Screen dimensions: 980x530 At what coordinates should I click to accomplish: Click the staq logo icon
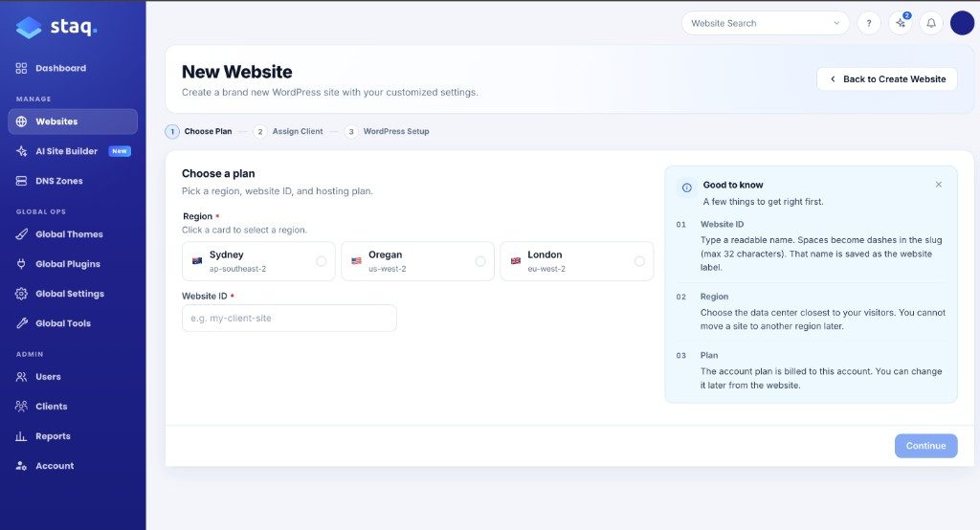pyautogui.click(x=29, y=28)
